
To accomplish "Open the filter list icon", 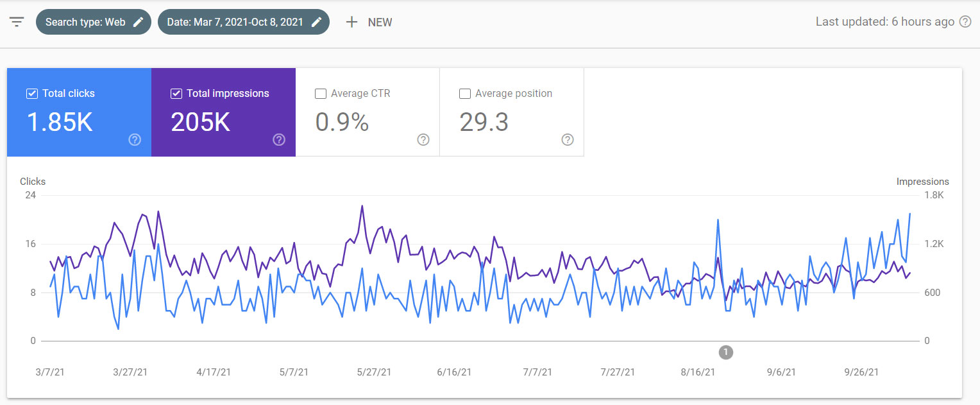I will [17, 22].
